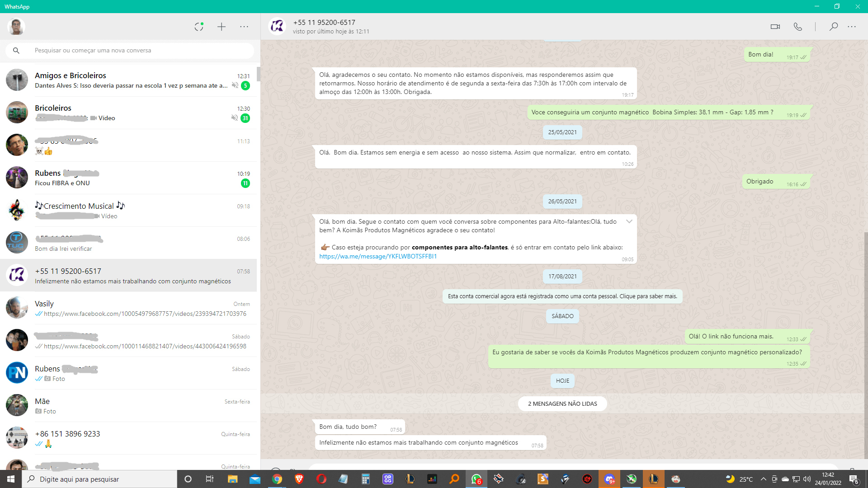The height and width of the screenshot is (488, 868).
Task: Open the +86 151 3896 9233 chat
Action: (x=128, y=438)
